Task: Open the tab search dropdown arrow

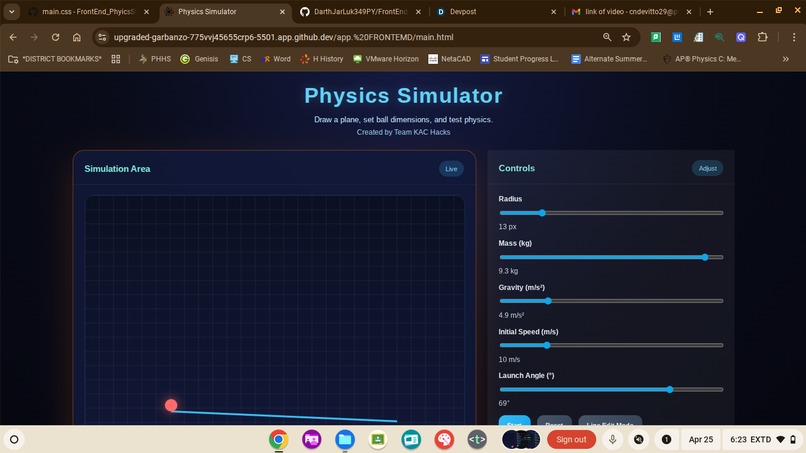Action: (11, 11)
